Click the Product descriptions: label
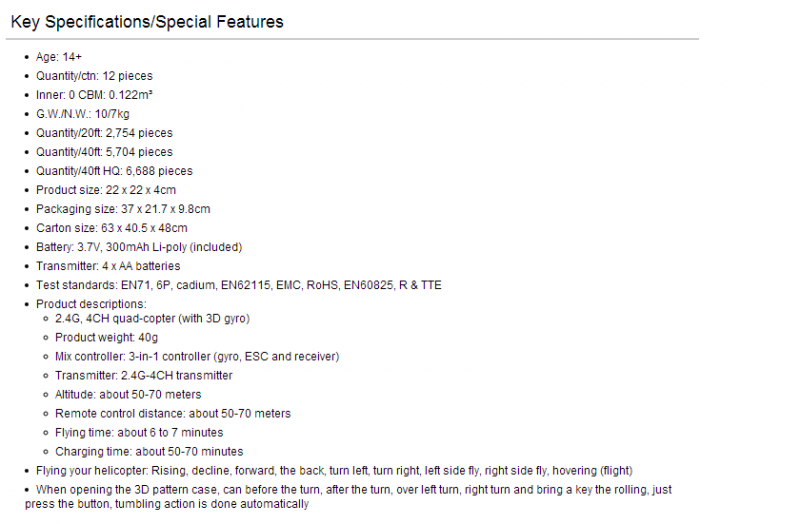The image size is (800, 524). [91, 304]
